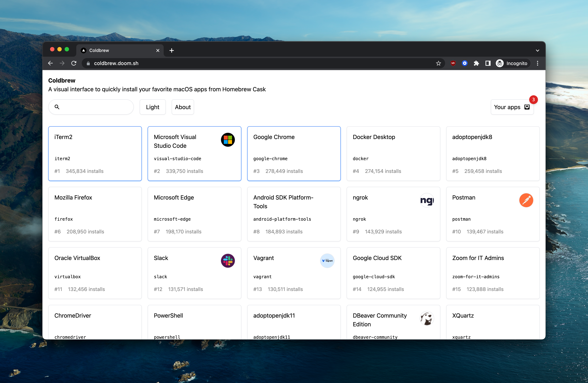
Task: Deselect the Microsoft Visual Studio Code card
Action: tap(194, 154)
